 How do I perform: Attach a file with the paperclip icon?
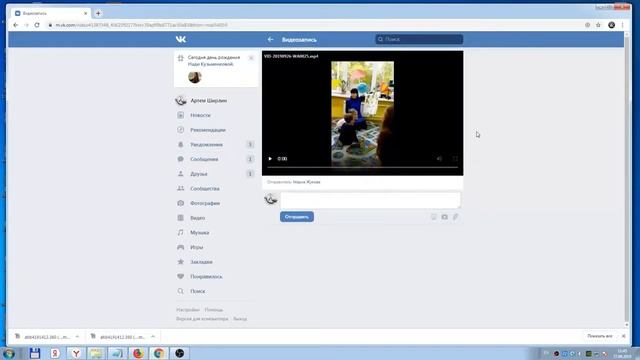click(455, 217)
